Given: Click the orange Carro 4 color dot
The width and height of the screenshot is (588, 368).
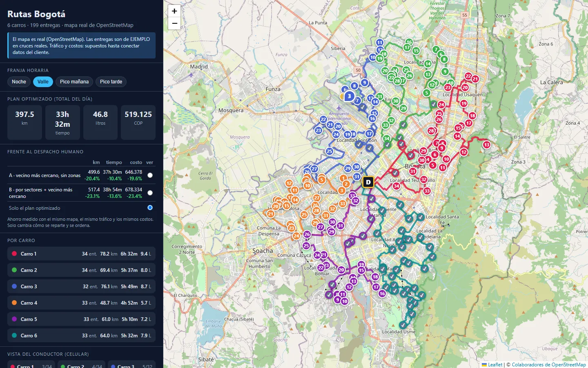Looking at the screenshot, I should coord(14,303).
